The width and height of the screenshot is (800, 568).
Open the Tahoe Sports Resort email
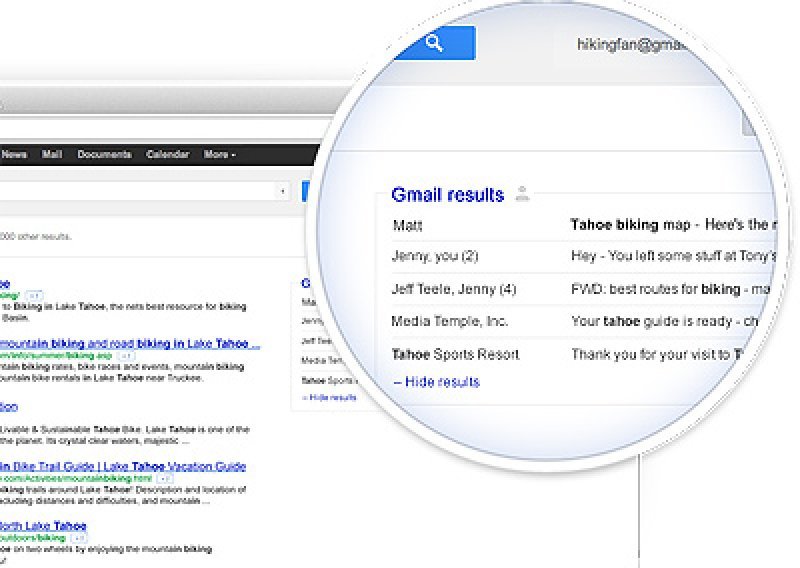pos(566,354)
